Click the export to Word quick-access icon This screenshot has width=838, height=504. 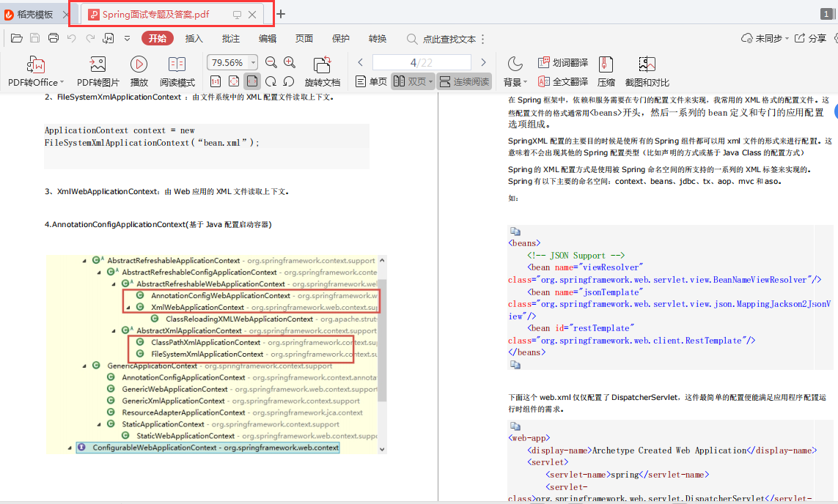click(x=109, y=38)
